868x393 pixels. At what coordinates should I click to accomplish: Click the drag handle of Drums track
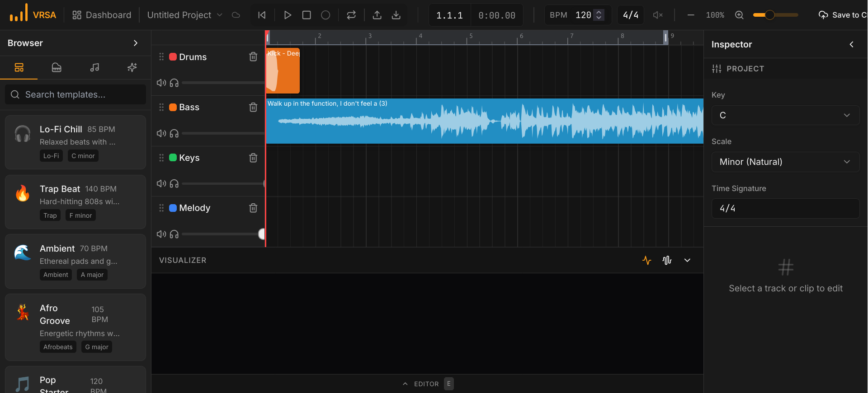pyautogui.click(x=161, y=56)
